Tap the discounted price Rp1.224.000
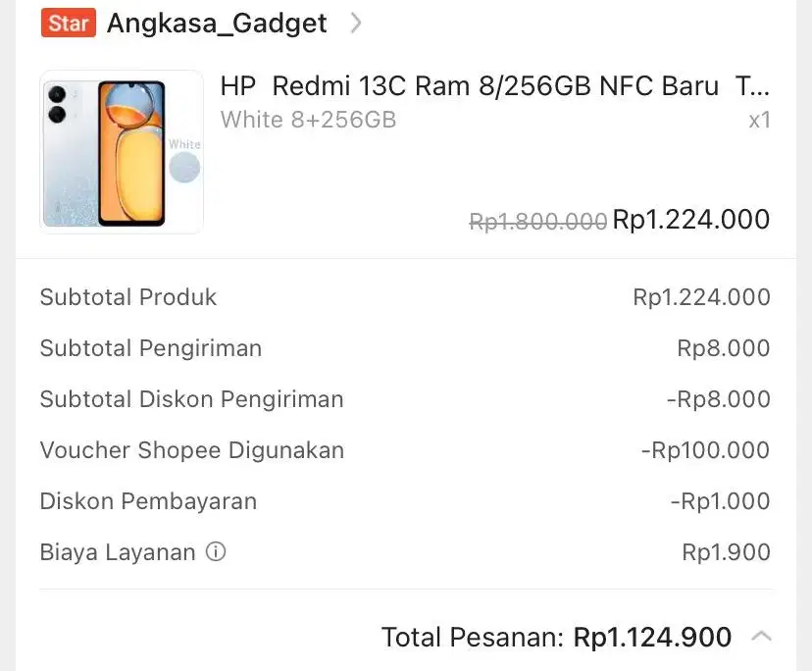 [x=690, y=220]
